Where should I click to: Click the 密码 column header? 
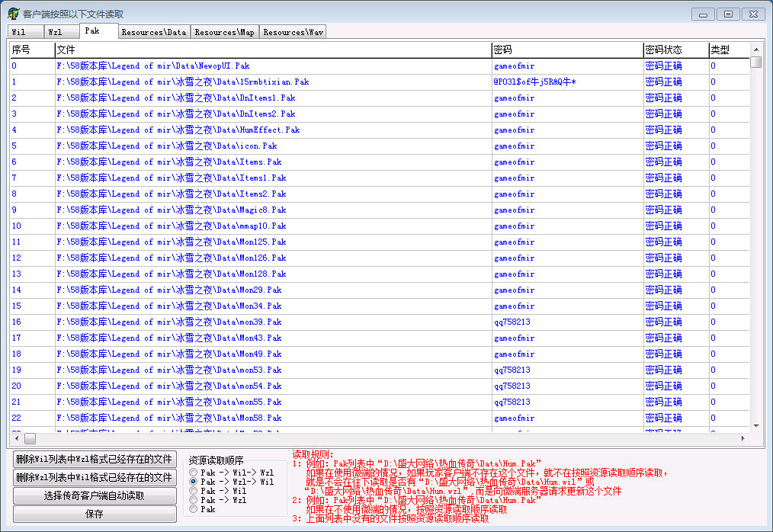click(x=567, y=50)
